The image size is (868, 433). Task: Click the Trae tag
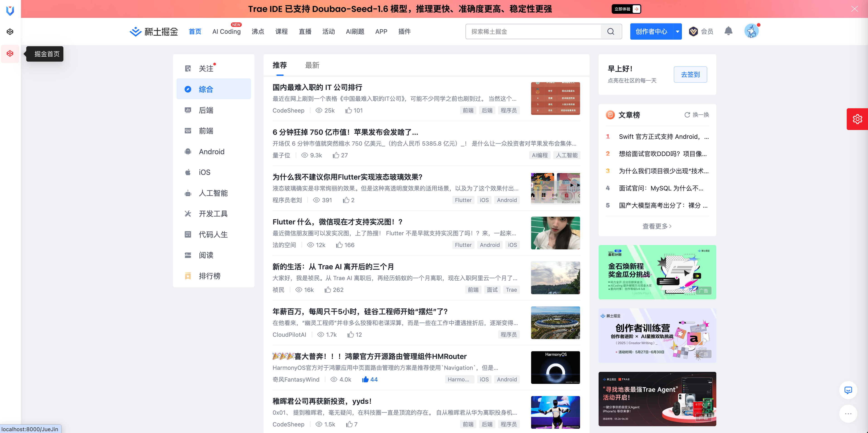point(511,290)
